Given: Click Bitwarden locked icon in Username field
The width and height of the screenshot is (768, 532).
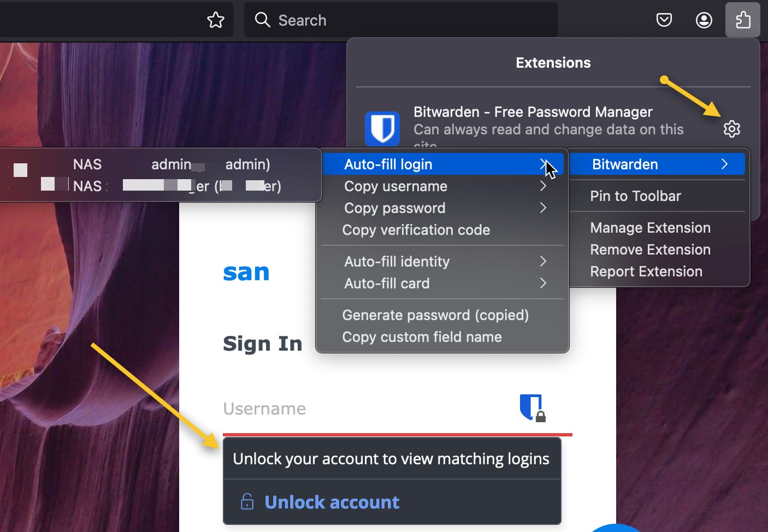Looking at the screenshot, I should (x=533, y=408).
